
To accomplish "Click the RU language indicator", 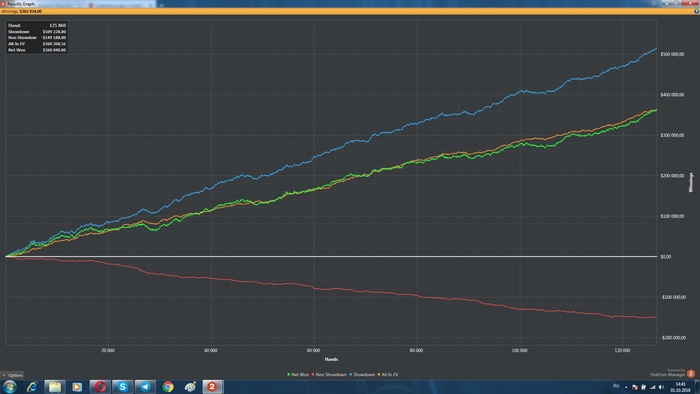I will 616,386.
